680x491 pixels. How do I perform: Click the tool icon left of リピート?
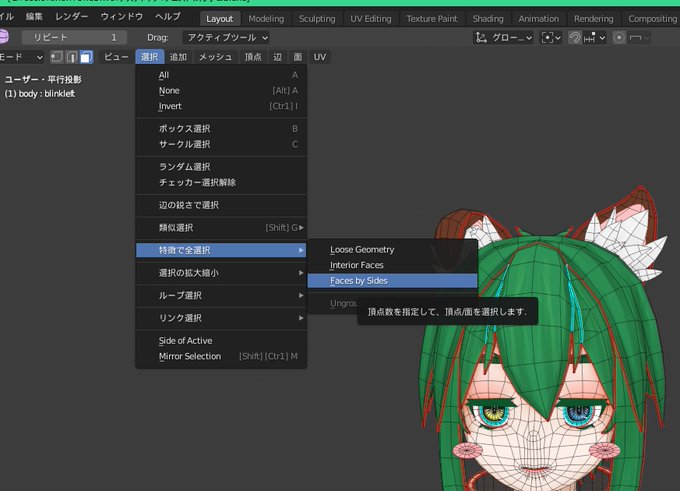pyautogui.click(x=4, y=37)
